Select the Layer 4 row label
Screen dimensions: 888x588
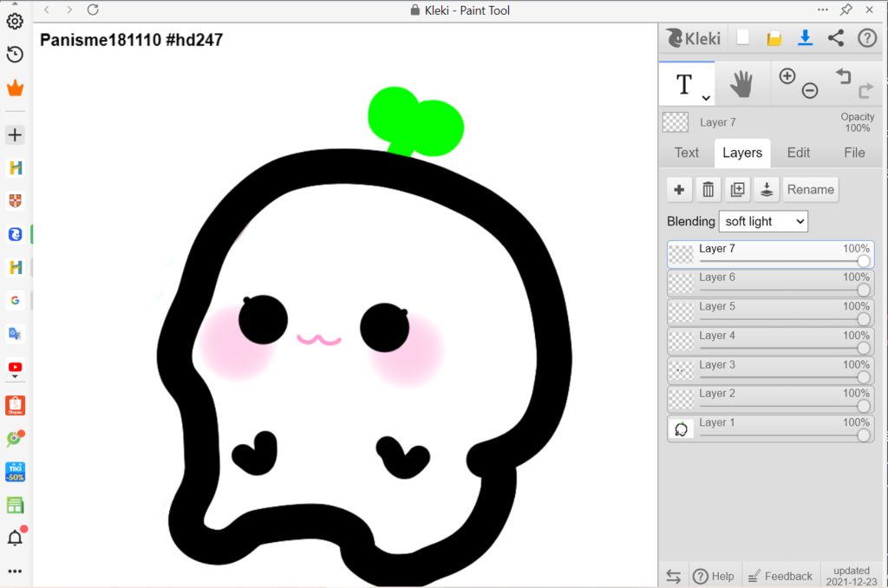[717, 336]
